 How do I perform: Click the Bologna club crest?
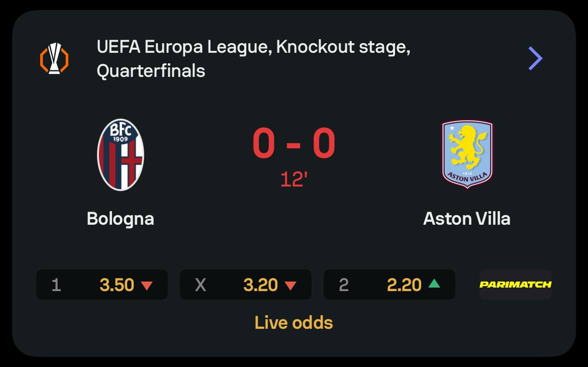121,154
